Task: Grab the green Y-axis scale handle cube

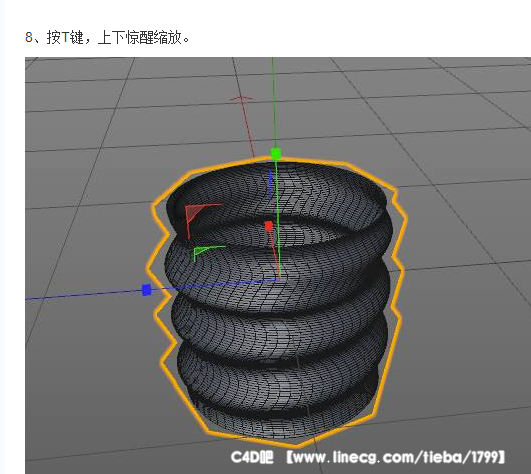Action: [x=276, y=154]
